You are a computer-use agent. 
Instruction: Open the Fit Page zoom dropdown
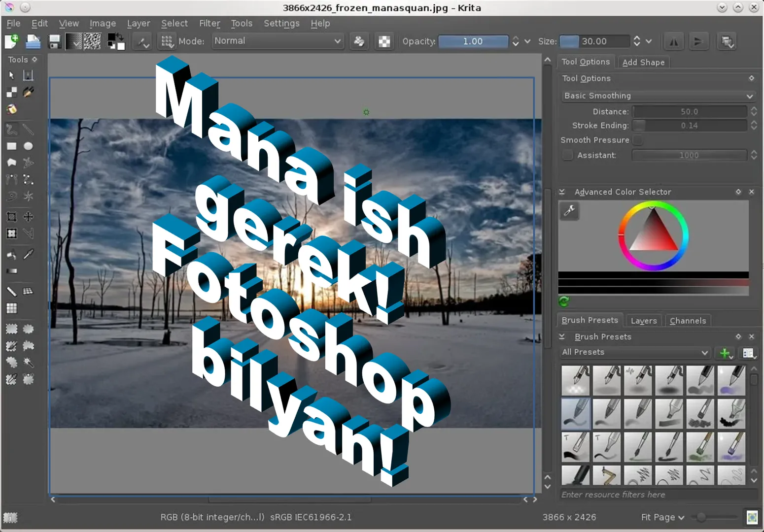(662, 517)
